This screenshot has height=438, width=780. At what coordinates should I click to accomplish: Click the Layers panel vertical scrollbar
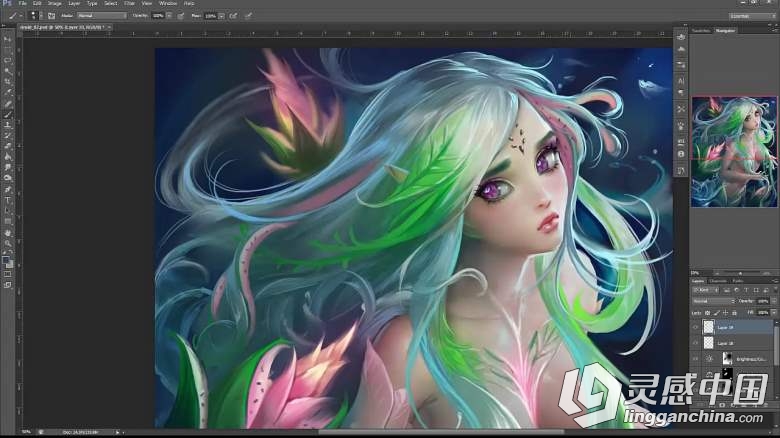pos(777,348)
